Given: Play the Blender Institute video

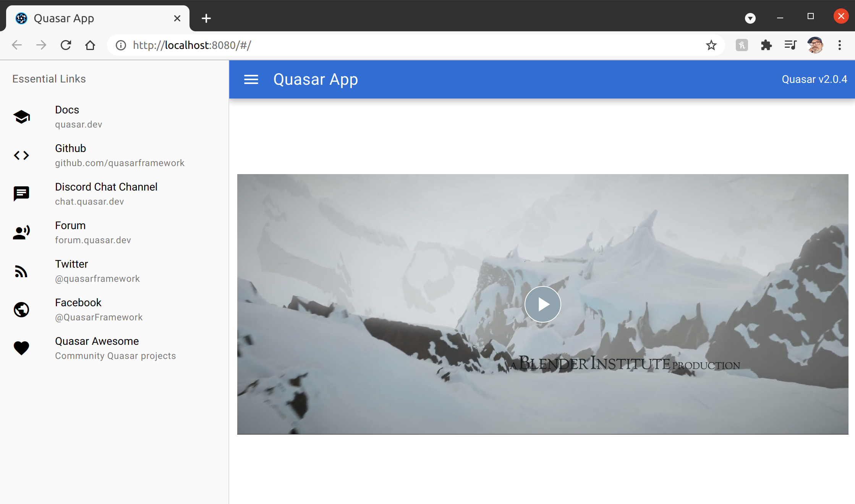Looking at the screenshot, I should coord(542,304).
